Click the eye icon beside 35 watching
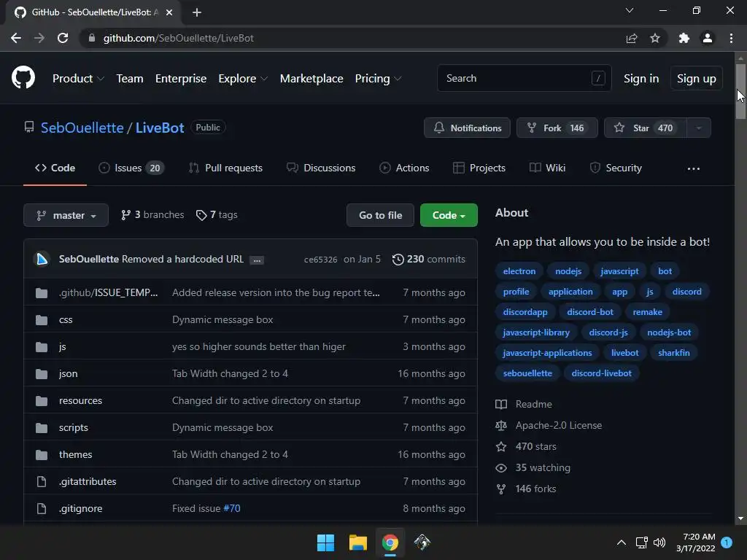Viewport: 747px width, 560px height. (501, 467)
